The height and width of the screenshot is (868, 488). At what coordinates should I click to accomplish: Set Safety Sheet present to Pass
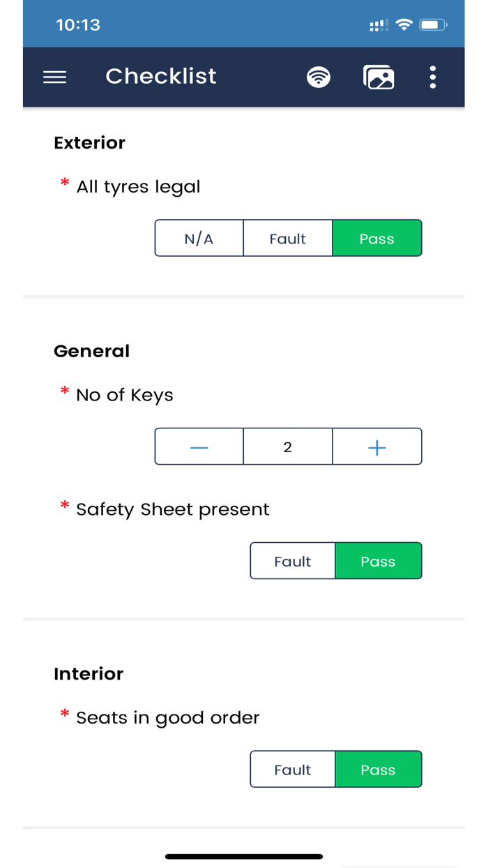tap(379, 561)
